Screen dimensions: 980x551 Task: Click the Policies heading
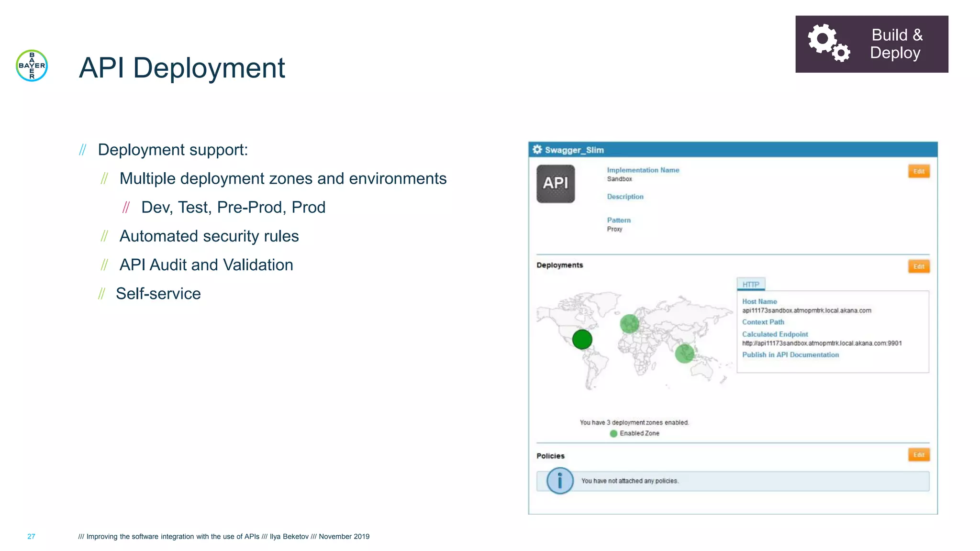point(550,456)
